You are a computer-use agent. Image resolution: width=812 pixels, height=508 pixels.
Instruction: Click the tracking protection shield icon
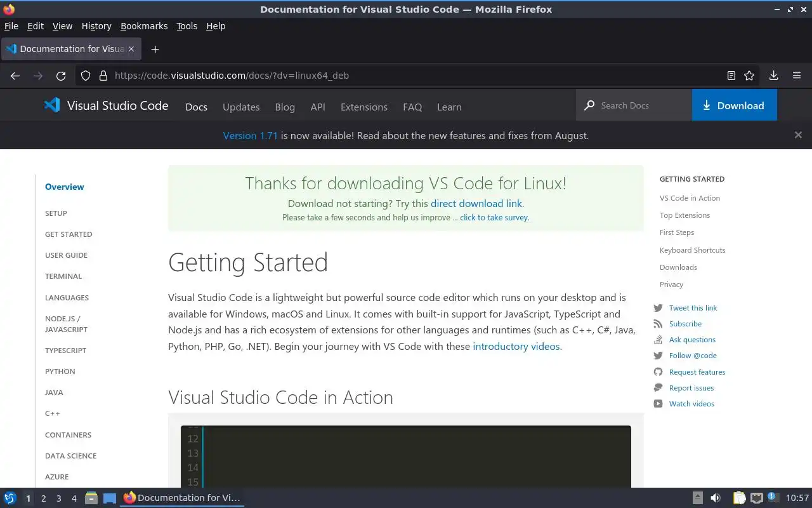tap(86, 76)
